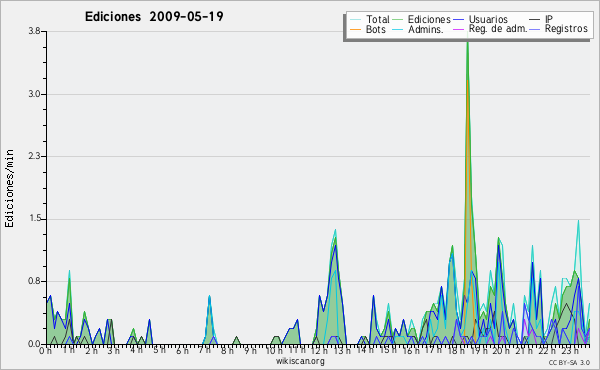This screenshot has height=370, width=600.
Task: Click the magenta Reg. de adm. legend line
Action: pos(458,29)
